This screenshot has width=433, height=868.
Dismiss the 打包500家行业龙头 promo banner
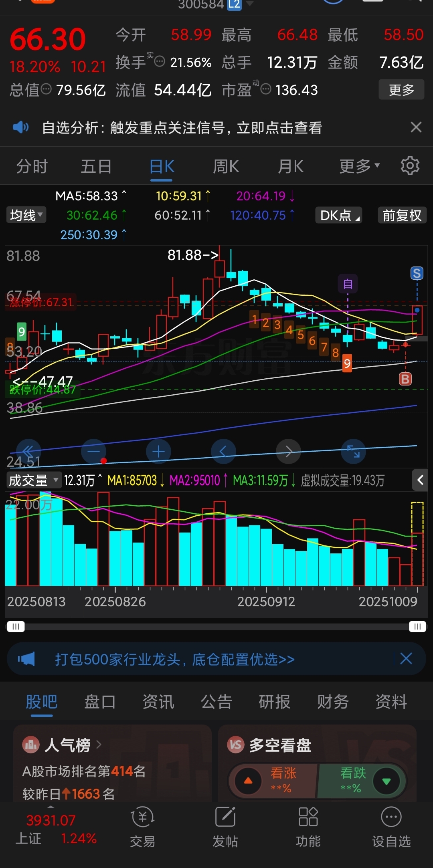point(406,658)
